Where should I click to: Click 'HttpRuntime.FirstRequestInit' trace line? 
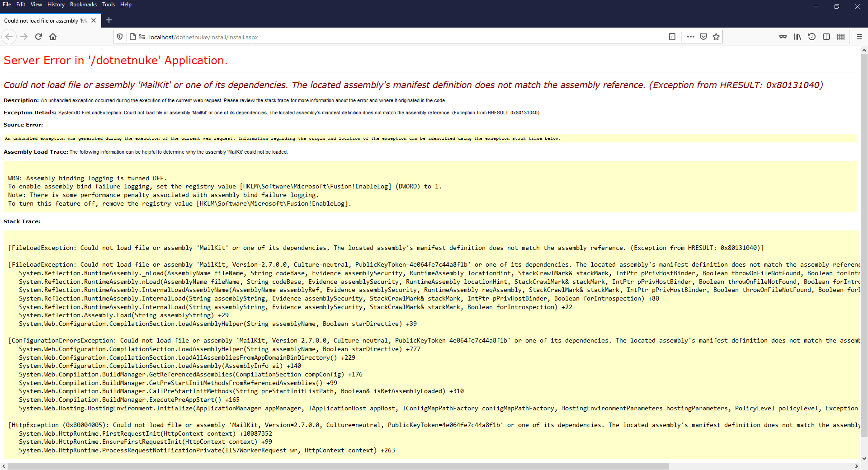tap(146, 433)
